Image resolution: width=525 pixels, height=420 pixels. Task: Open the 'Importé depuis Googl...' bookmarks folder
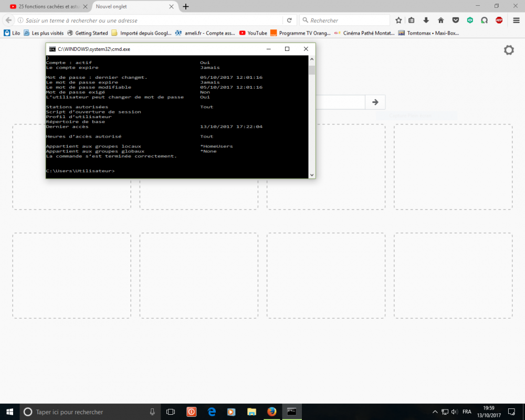click(x=145, y=33)
